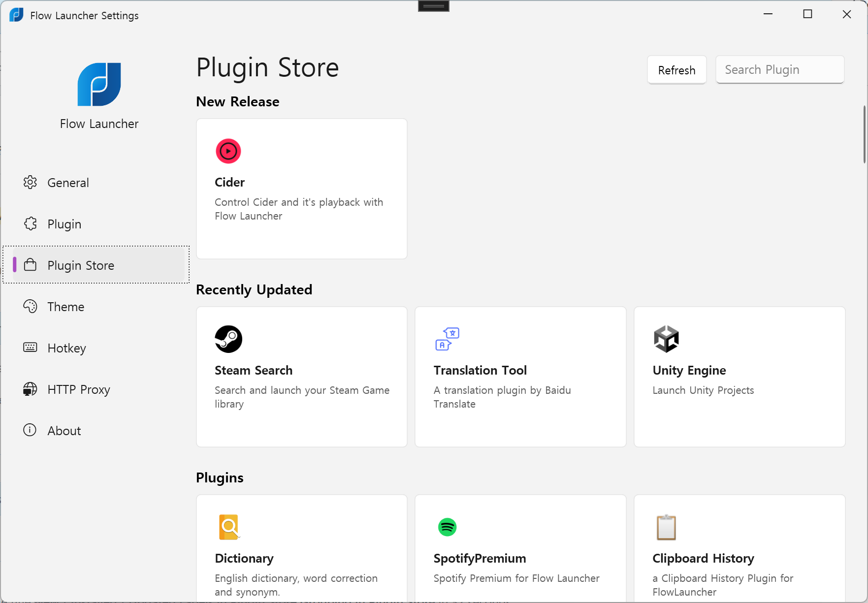Click the Recently Updated heading
The width and height of the screenshot is (868, 603).
click(254, 290)
